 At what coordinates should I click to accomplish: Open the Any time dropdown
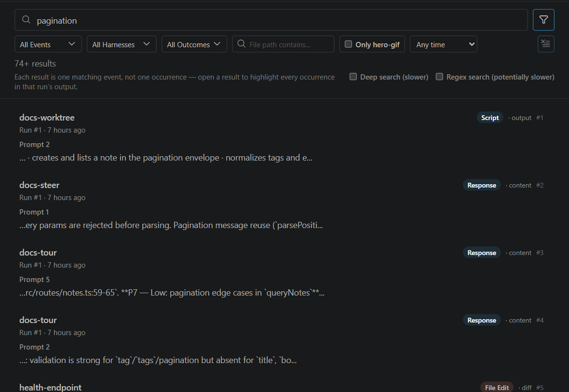(x=444, y=44)
